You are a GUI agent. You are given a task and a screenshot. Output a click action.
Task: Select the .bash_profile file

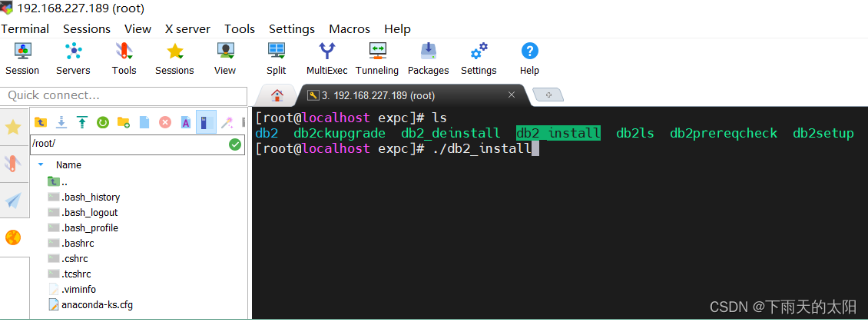(x=83, y=227)
